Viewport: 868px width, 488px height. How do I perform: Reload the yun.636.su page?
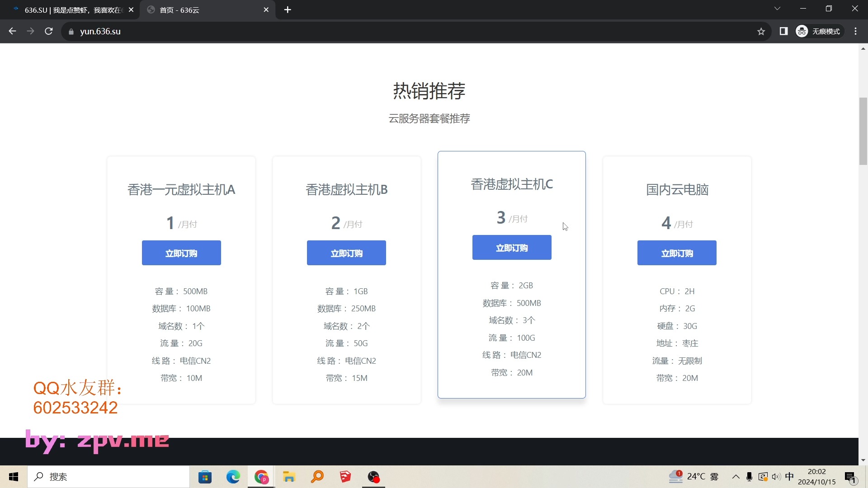click(x=49, y=31)
